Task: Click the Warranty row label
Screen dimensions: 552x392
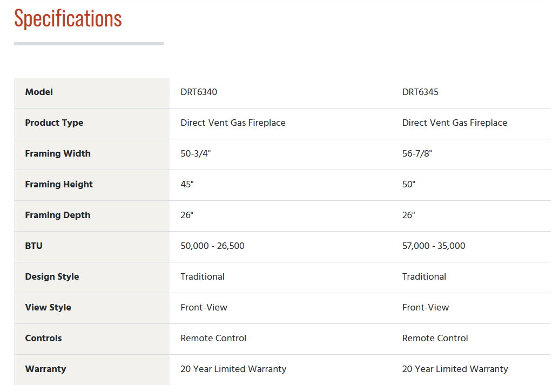Action: click(x=45, y=369)
